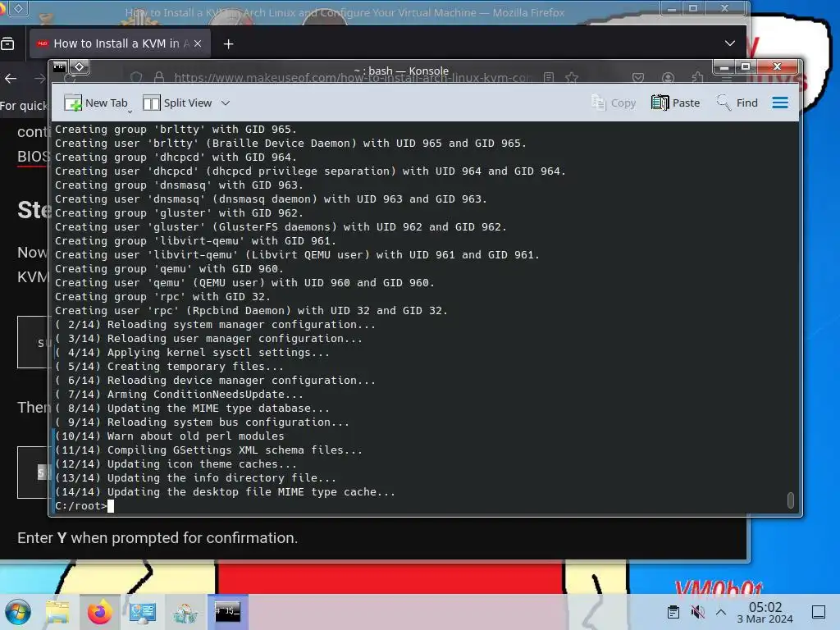Screen dimensions: 840x630
Task: Open the clock showing 05:02
Action: pyautogui.click(x=765, y=612)
